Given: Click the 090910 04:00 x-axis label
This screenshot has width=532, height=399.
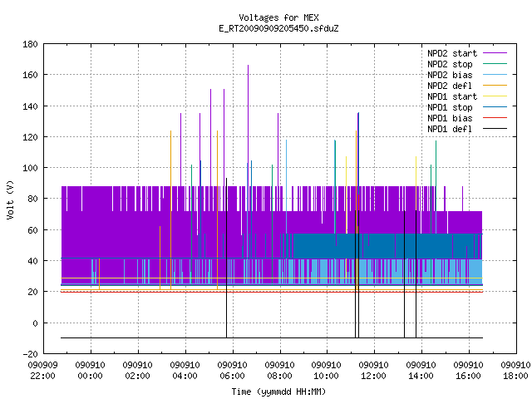Looking at the screenshot, I should [x=185, y=371].
